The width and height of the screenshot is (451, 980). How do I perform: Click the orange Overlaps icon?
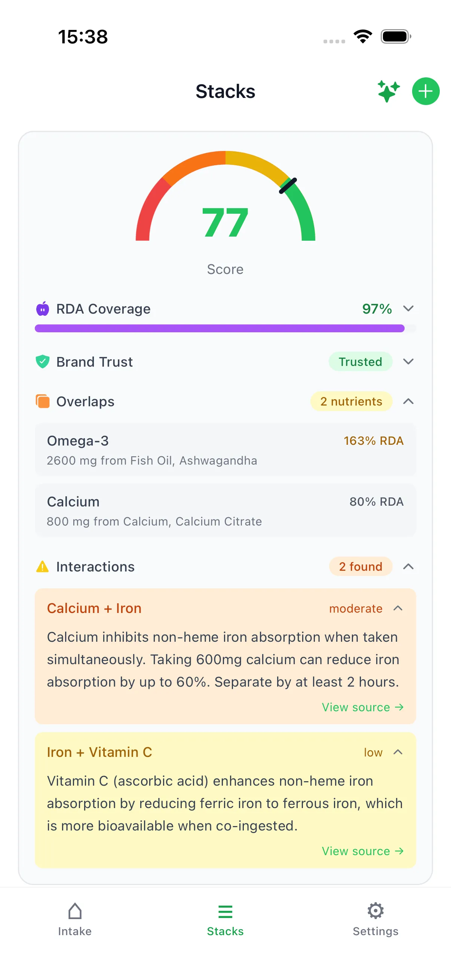pyautogui.click(x=43, y=401)
